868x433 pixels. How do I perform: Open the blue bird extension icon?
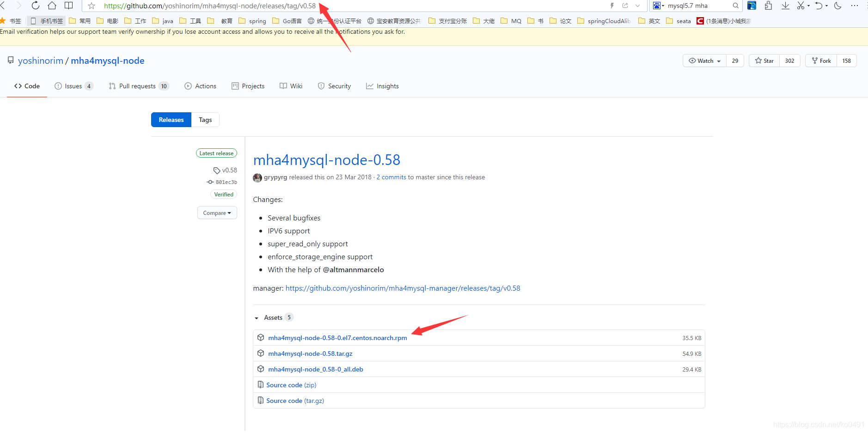[x=752, y=6]
